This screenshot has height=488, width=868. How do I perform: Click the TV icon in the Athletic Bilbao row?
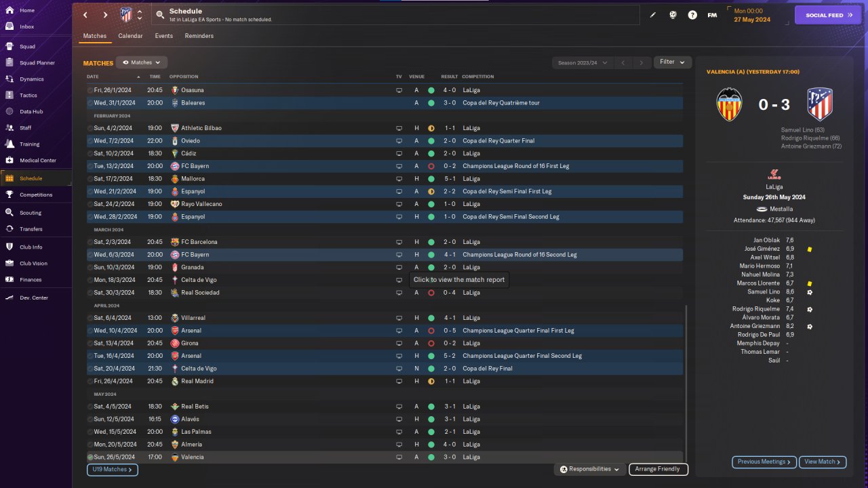[399, 128]
